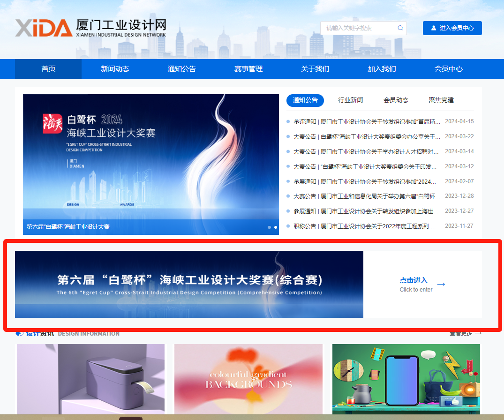The image size is (504, 420).
Task: Open the 2024-04-15 参评通知 announcement
Action: tap(367, 122)
